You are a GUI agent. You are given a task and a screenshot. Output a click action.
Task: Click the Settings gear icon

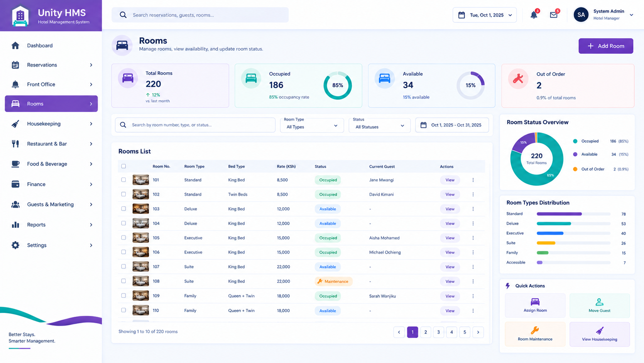click(15, 245)
